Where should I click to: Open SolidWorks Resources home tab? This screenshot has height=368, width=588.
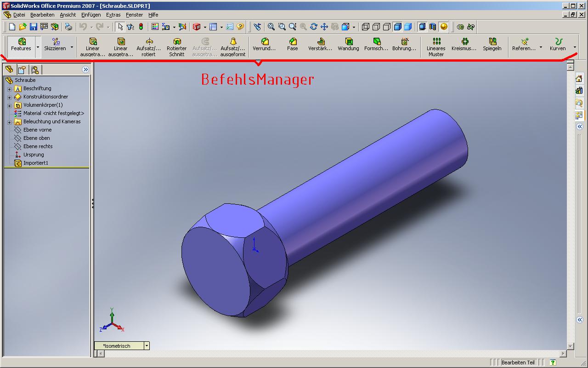click(579, 79)
